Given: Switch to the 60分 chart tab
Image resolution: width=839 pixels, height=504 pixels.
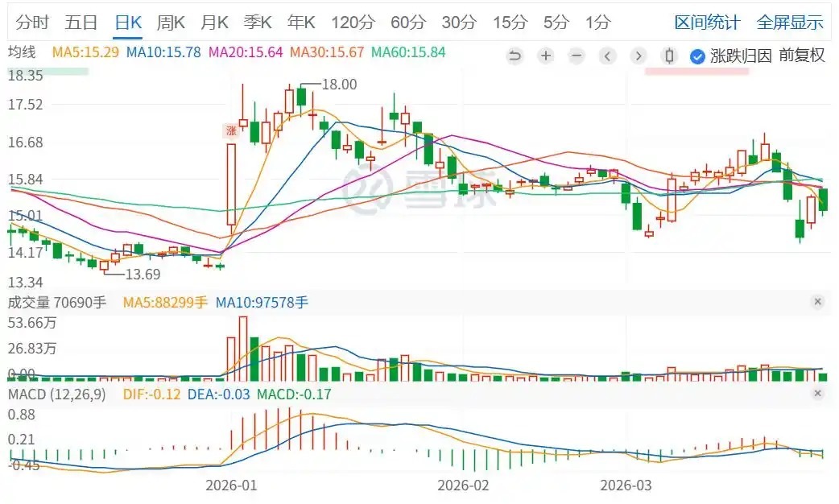Looking at the screenshot, I should tap(410, 22).
